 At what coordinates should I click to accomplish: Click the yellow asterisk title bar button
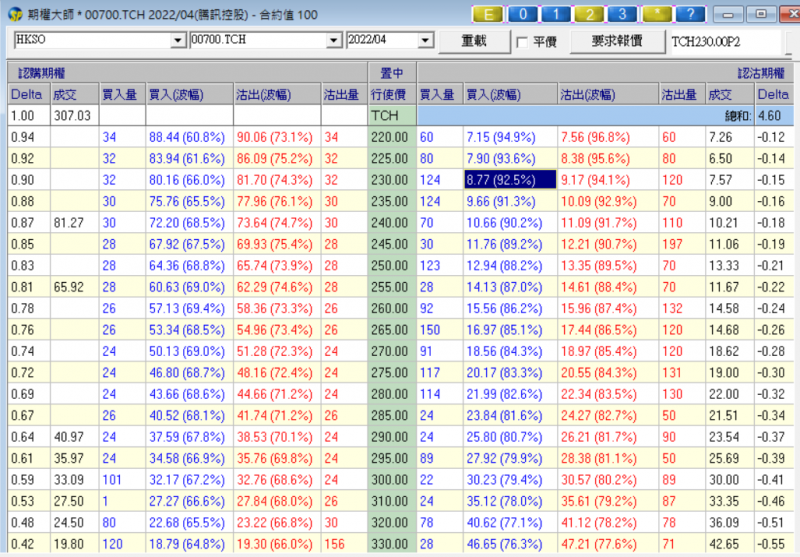tap(657, 15)
